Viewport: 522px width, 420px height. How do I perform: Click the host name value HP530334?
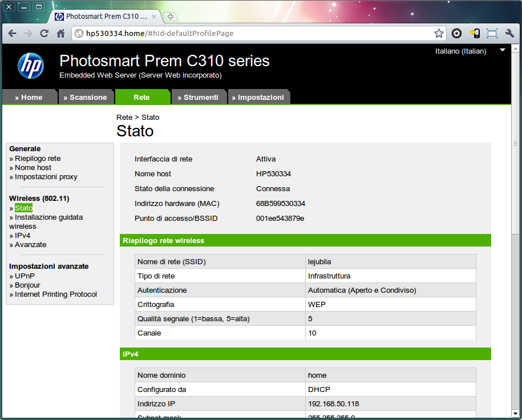coord(273,174)
